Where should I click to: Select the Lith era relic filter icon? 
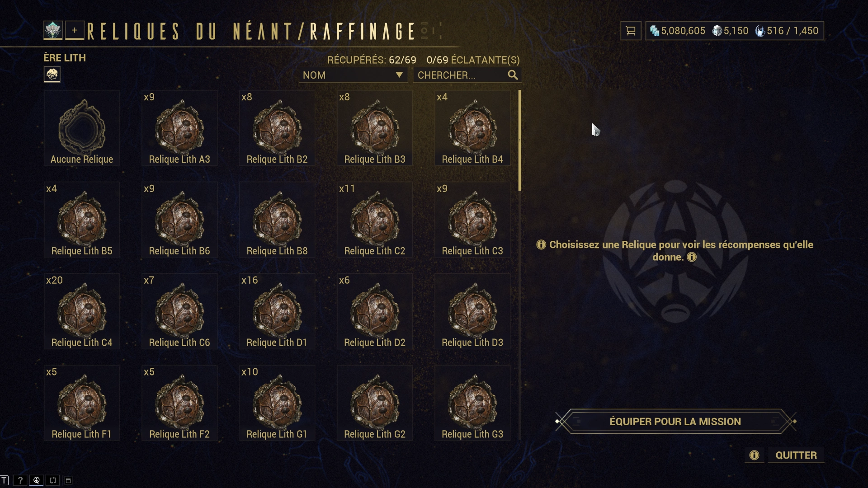tap(52, 74)
